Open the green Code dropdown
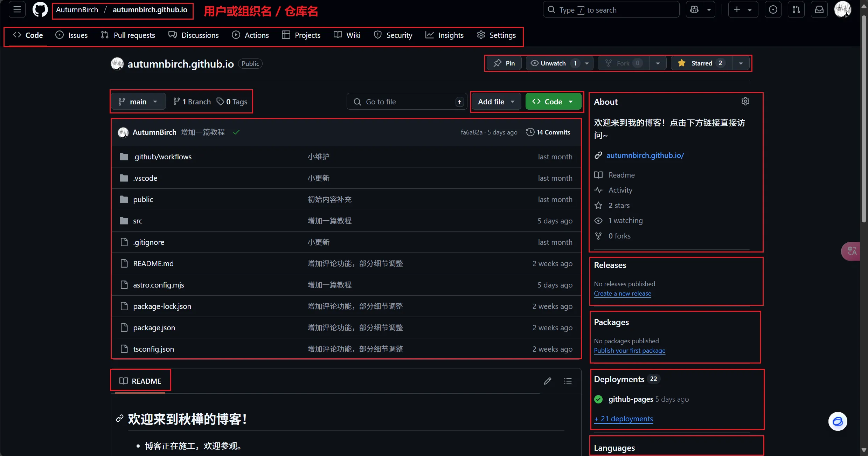The width and height of the screenshot is (868, 456). 553,102
